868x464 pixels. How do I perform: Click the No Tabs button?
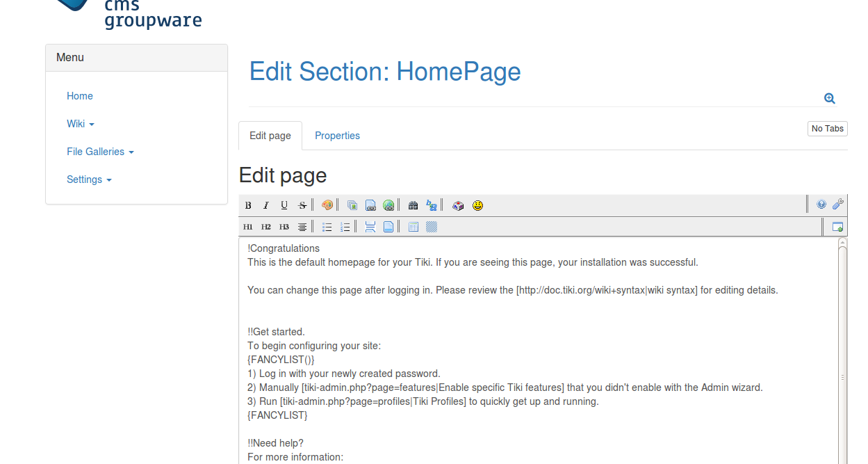(828, 129)
